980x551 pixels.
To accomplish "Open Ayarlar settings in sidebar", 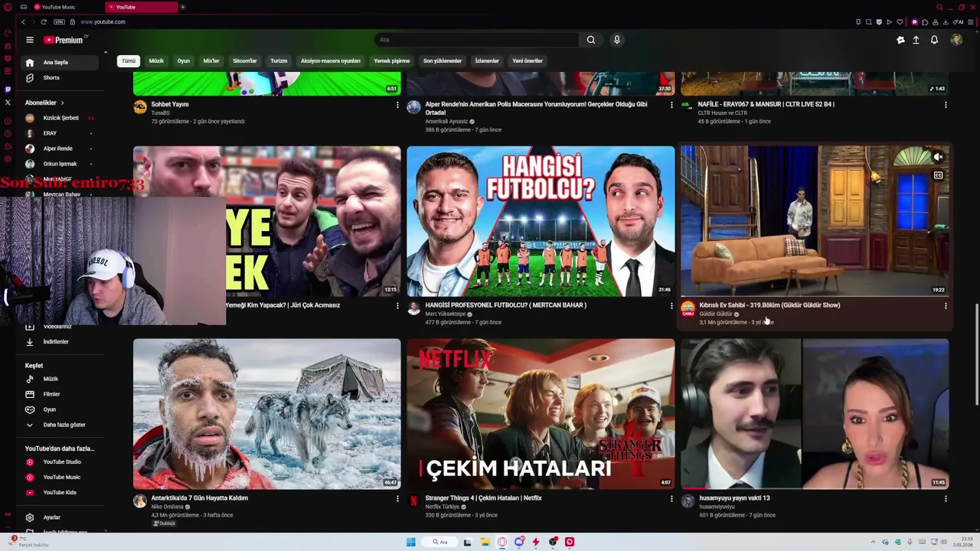I will click(x=61, y=517).
